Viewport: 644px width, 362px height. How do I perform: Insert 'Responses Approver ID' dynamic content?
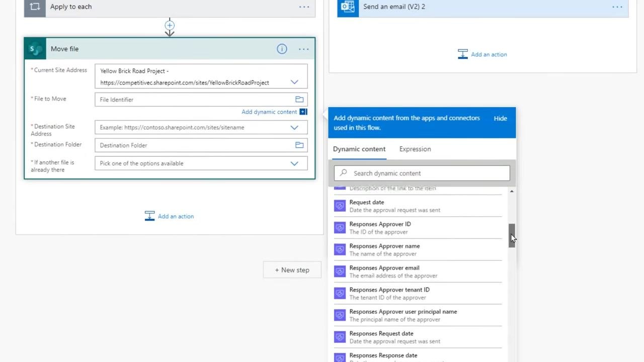click(x=418, y=228)
